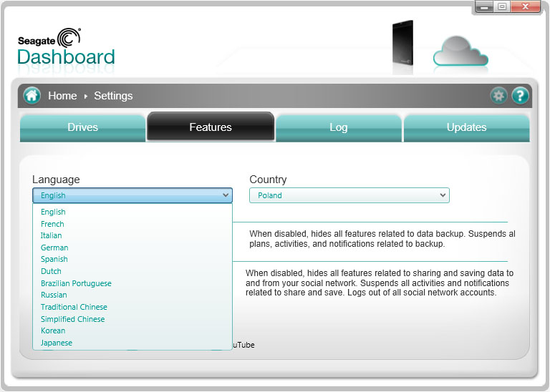Pick Japanese language option
Viewport: 550px width, 392px height.
[x=132, y=343]
